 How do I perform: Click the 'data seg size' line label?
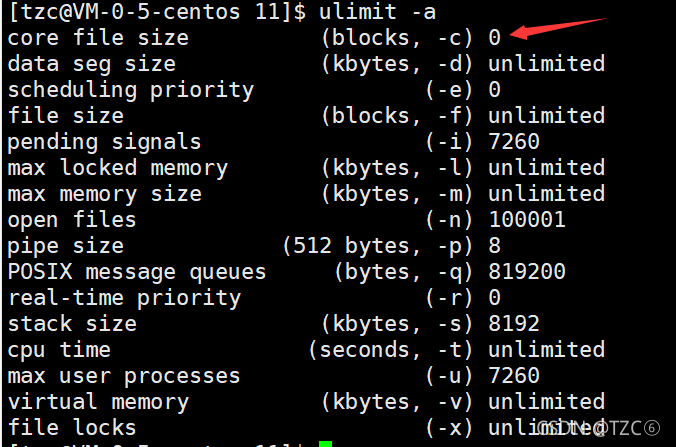click(x=92, y=64)
